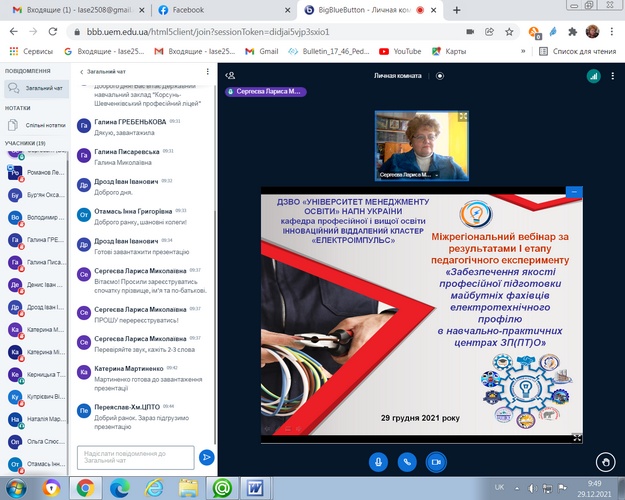The image size is (625, 500).
Task: Go back in browser history
Action: [14, 31]
